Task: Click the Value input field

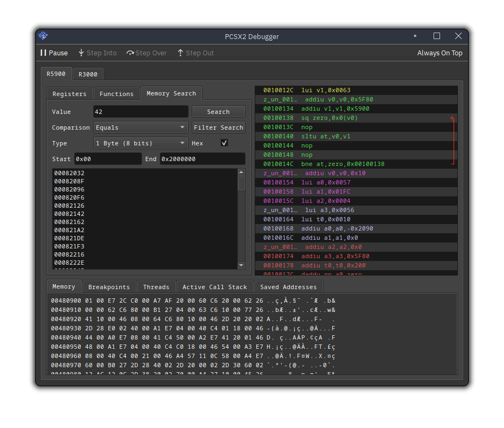Action: click(140, 112)
